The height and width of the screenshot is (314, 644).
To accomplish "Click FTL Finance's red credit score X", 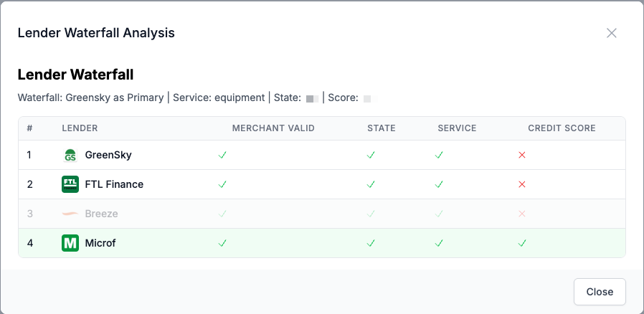I will point(522,184).
